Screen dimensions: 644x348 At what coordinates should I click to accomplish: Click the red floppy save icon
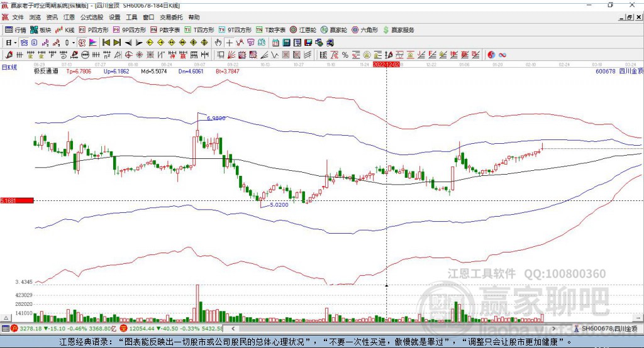pos(308,43)
